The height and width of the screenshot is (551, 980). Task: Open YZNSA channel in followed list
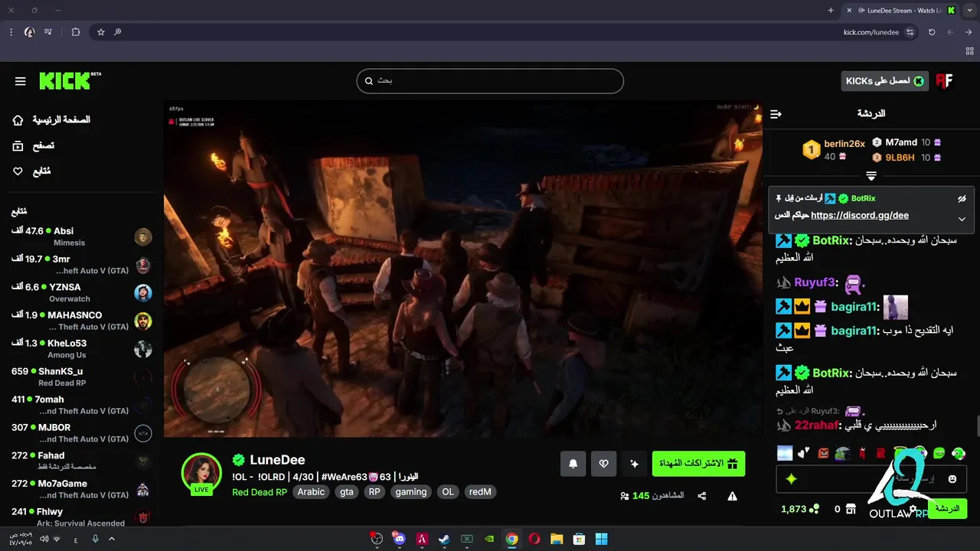click(x=81, y=292)
